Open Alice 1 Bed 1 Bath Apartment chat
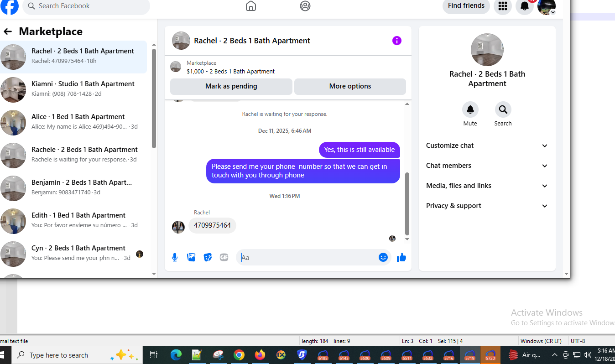Viewport: 615px width, 364px height. [73, 122]
